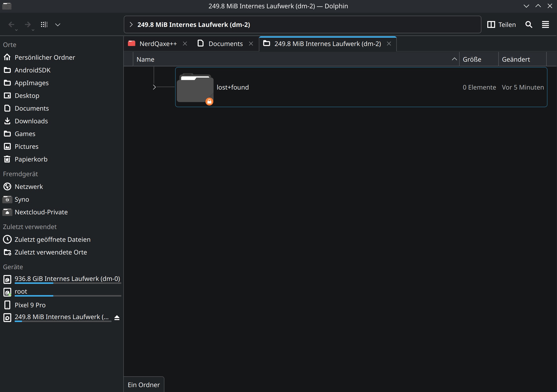The height and width of the screenshot is (392, 557).
Task: Click the breadcrumb chevron in location bar
Action: [131, 24]
